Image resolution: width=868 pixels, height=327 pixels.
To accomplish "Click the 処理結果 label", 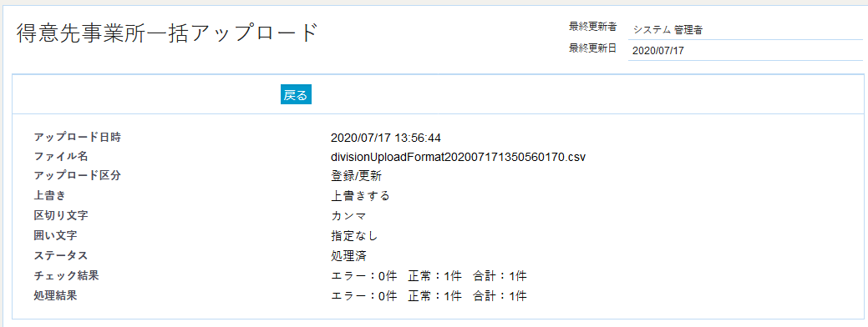I will [x=55, y=295].
